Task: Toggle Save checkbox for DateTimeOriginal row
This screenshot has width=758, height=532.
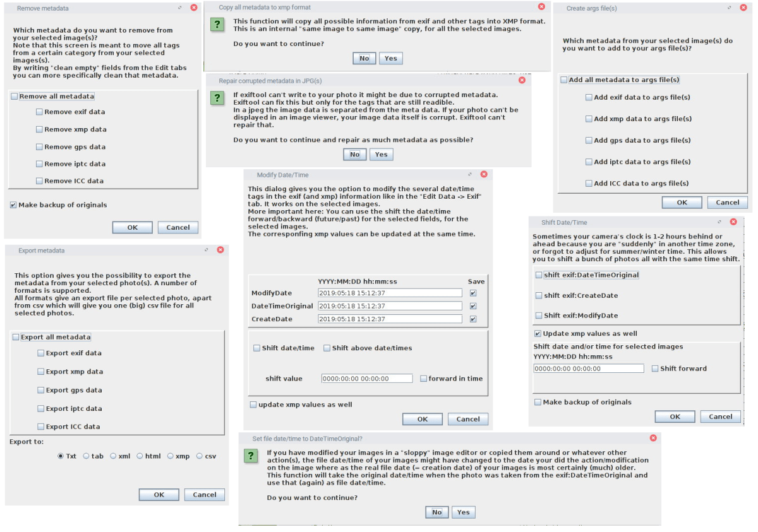Action: point(474,306)
